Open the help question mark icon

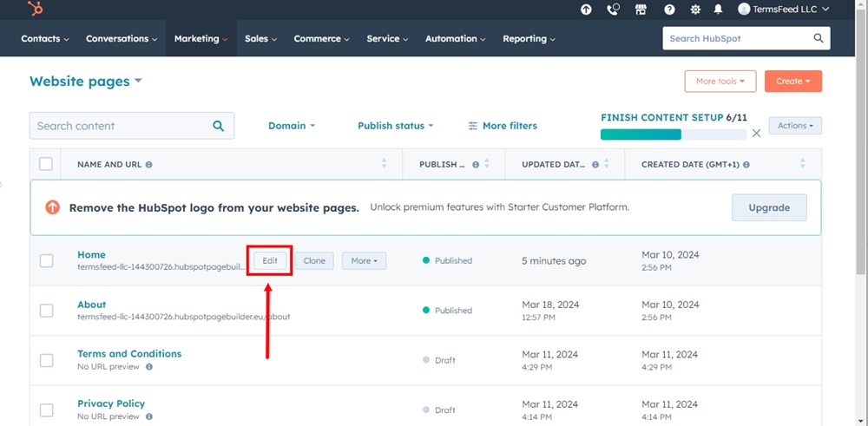669,10
